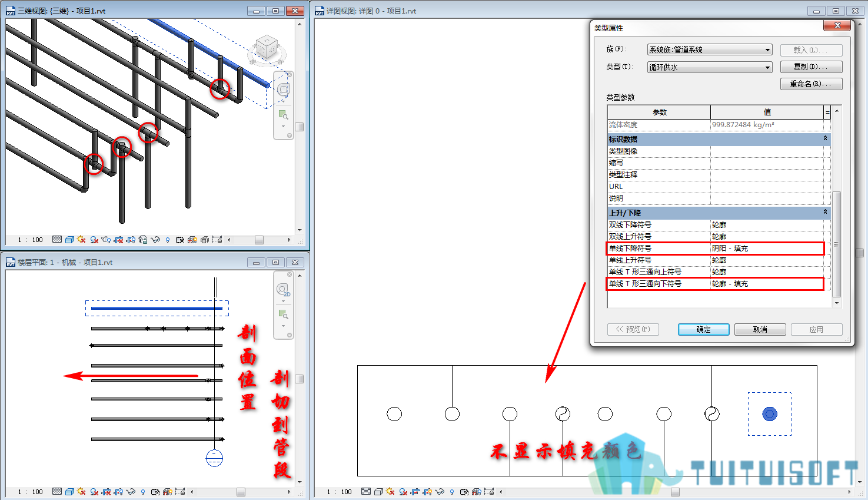868x500 pixels.
Task: Select the 单线下降符号 parameter row
Action: [x=715, y=249]
